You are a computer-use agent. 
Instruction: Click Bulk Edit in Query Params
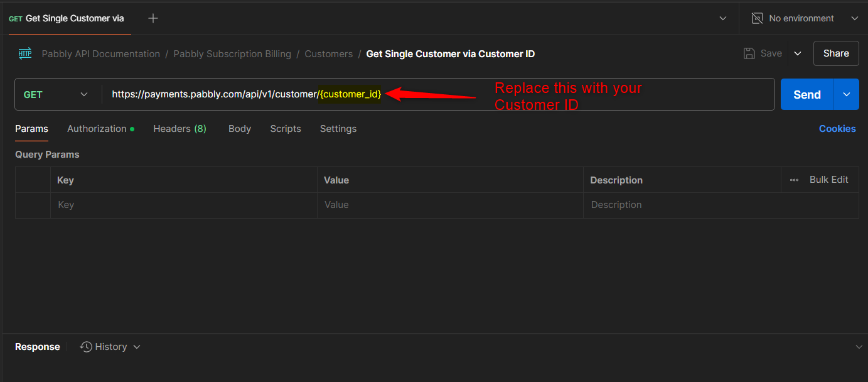[x=828, y=180]
